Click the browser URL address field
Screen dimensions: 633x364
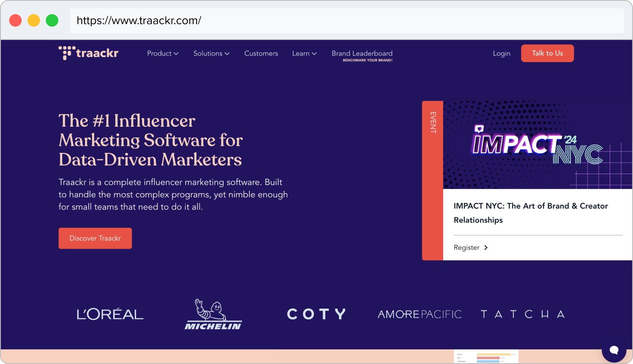[346, 20]
